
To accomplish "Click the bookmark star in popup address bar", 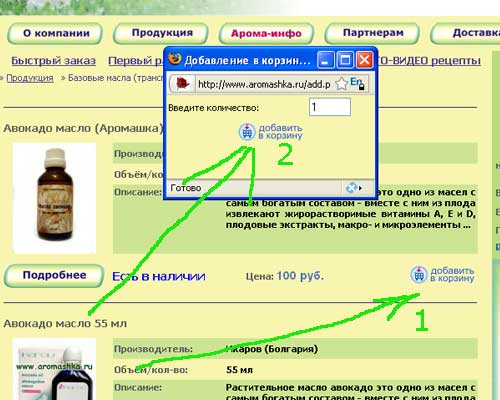I will coord(341,84).
